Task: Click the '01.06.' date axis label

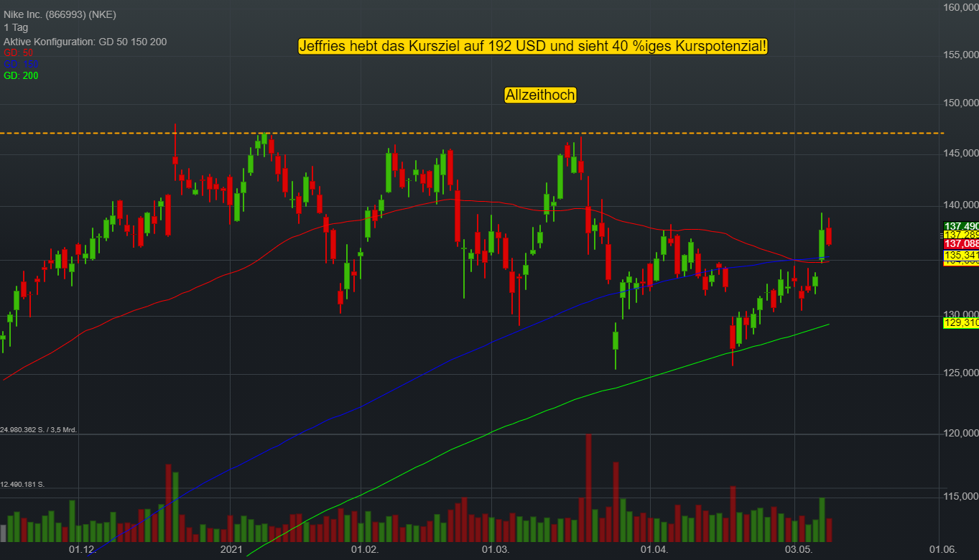Action: [x=942, y=550]
